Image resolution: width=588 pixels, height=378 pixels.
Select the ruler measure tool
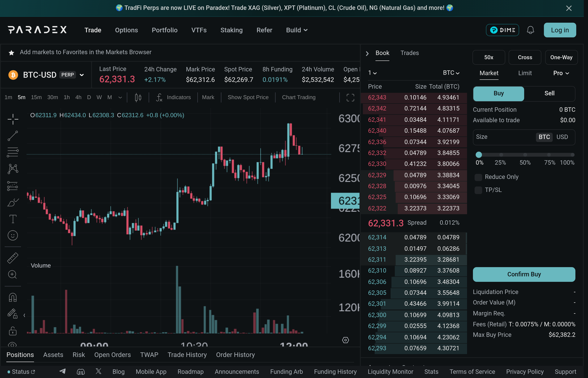[13, 258]
